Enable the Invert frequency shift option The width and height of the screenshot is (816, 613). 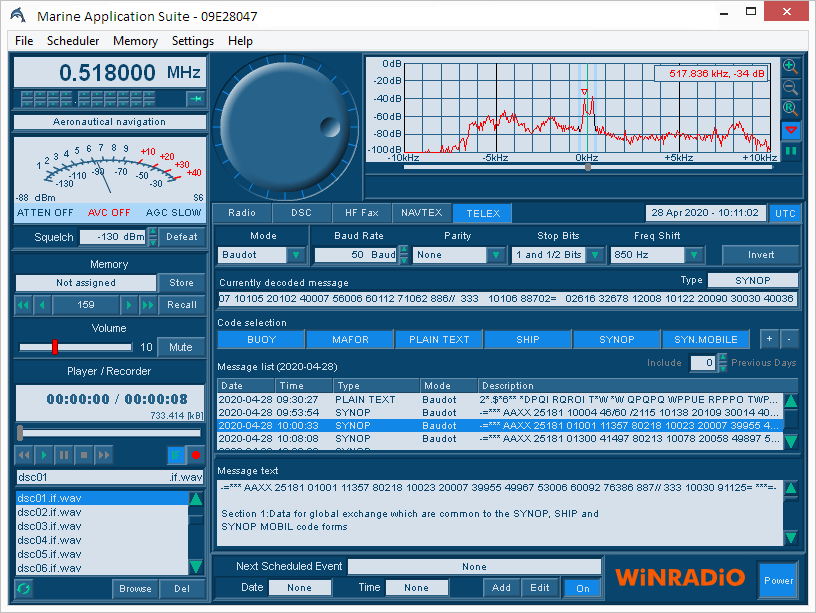[761, 255]
